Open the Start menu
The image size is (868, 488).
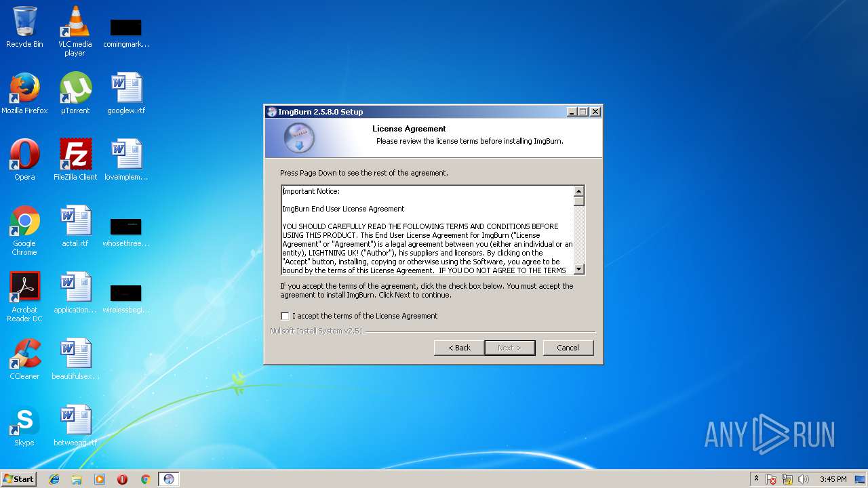tap(18, 479)
